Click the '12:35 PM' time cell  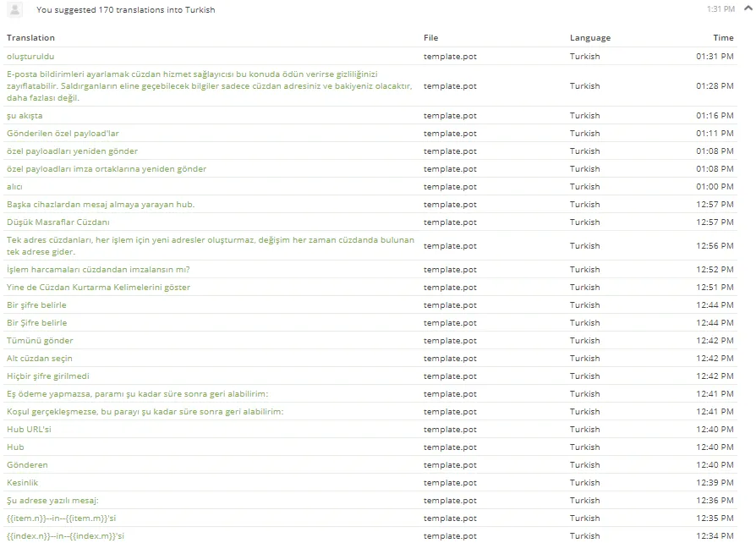[x=715, y=518]
